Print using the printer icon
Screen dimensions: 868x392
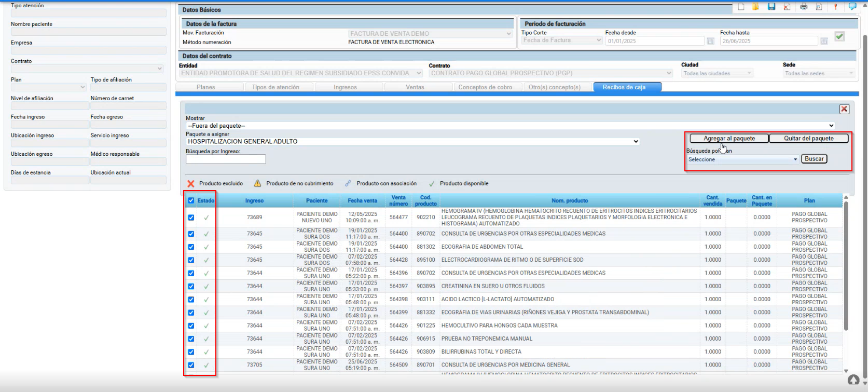click(804, 7)
